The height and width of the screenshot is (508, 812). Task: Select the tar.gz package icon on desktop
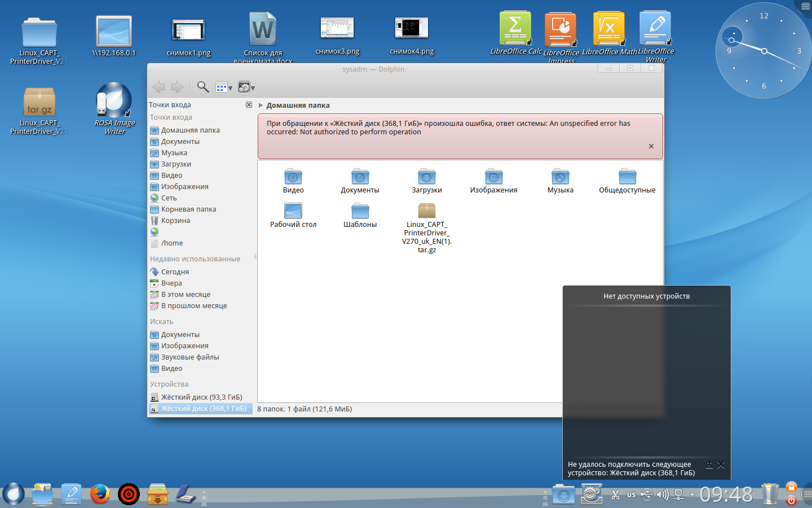tap(39, 111)
